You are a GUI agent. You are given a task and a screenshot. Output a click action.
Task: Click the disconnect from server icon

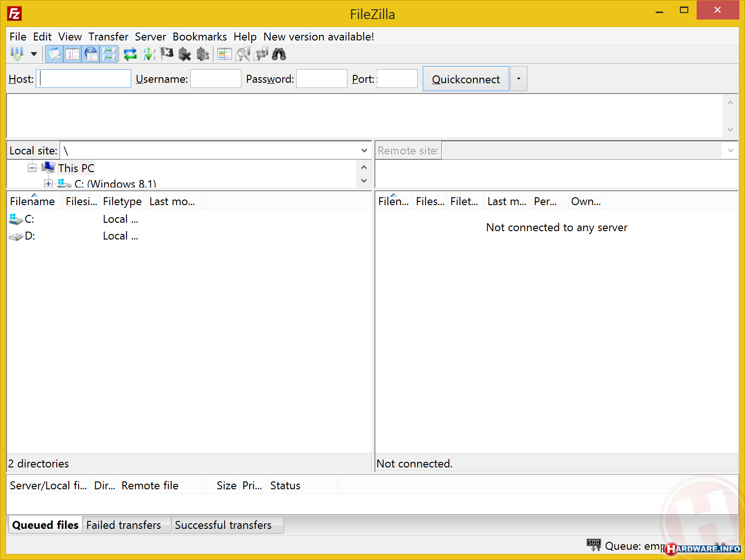[x=185, y=54]
